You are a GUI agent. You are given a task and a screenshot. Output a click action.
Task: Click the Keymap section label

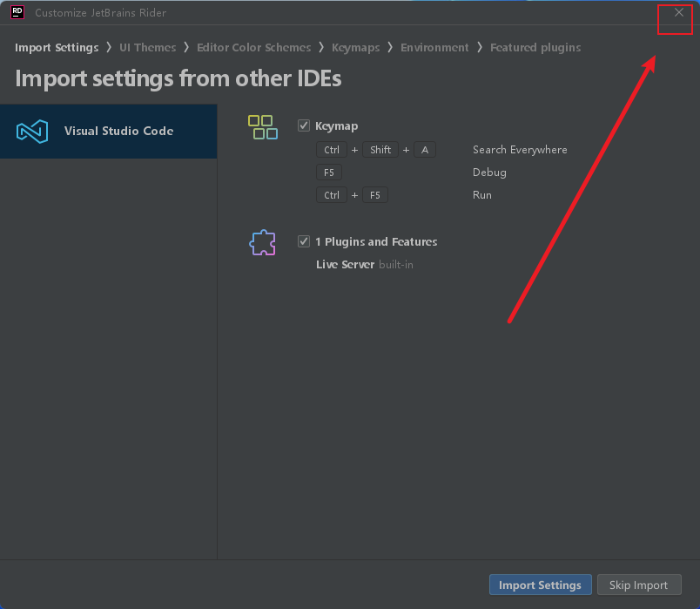click(337, 126)
